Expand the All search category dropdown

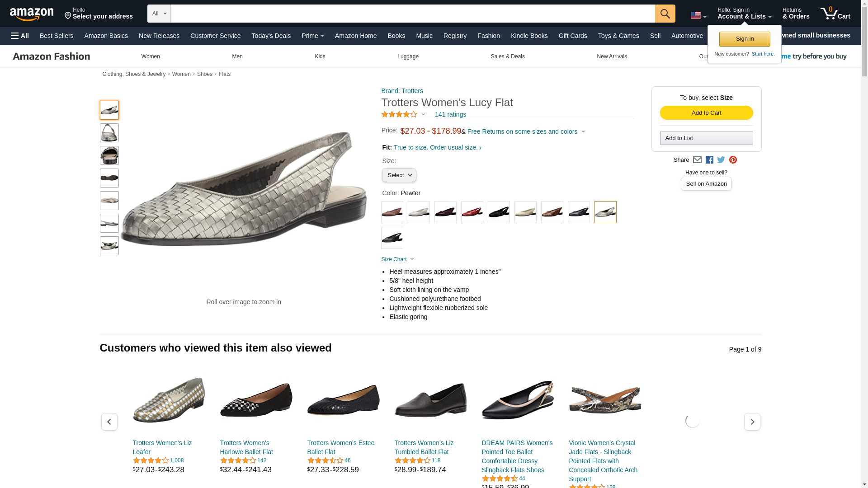159,14
